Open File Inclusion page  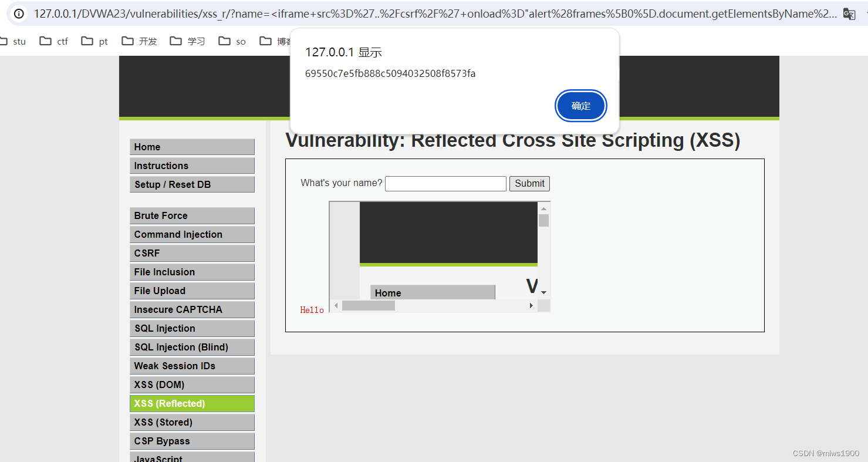click(192, 272)
